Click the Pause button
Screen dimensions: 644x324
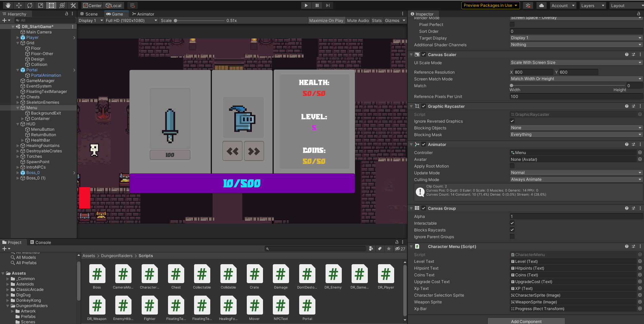tap(317, 5)
